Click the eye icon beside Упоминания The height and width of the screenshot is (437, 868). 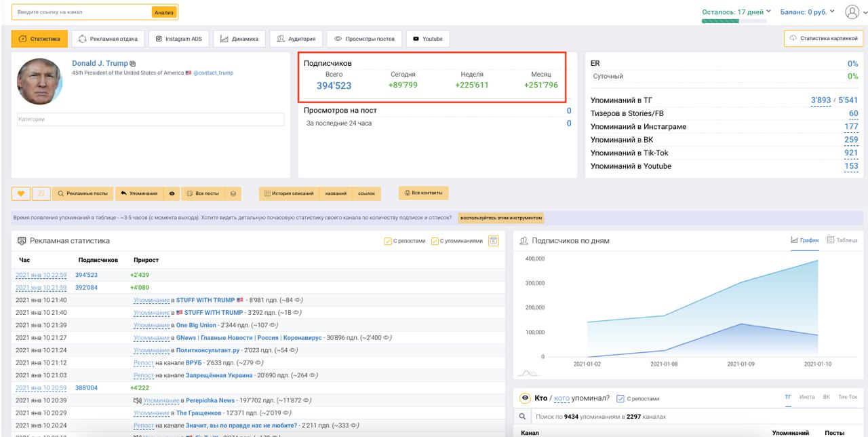[172, 193]
